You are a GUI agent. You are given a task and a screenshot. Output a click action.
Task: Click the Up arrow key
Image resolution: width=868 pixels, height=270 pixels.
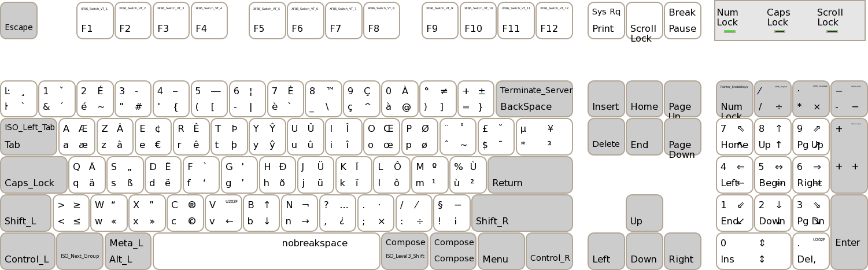tap(644, 213)
